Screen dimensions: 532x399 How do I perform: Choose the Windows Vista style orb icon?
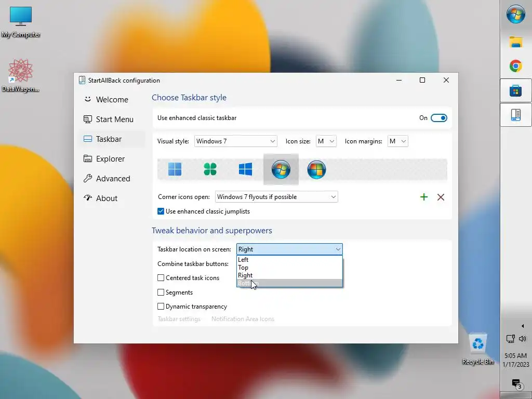tap(316, 169)
